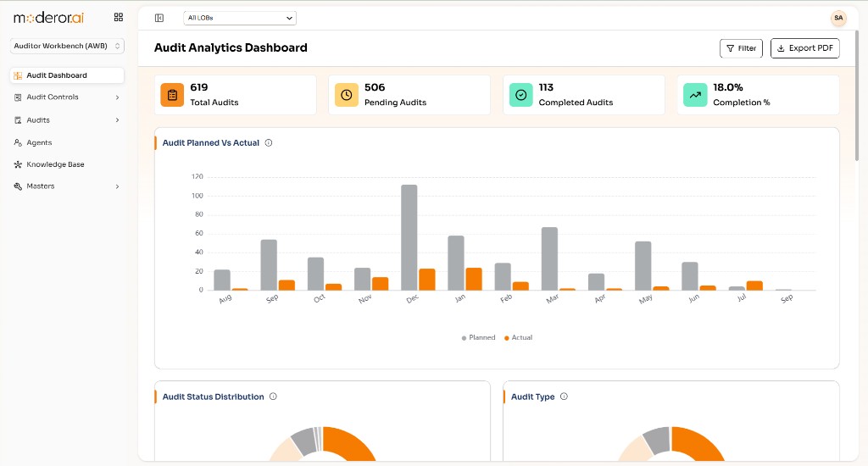Screen dimensions: 868x466
Task: Click the Jan actual orange bar
Action: [x=474, y=279]
